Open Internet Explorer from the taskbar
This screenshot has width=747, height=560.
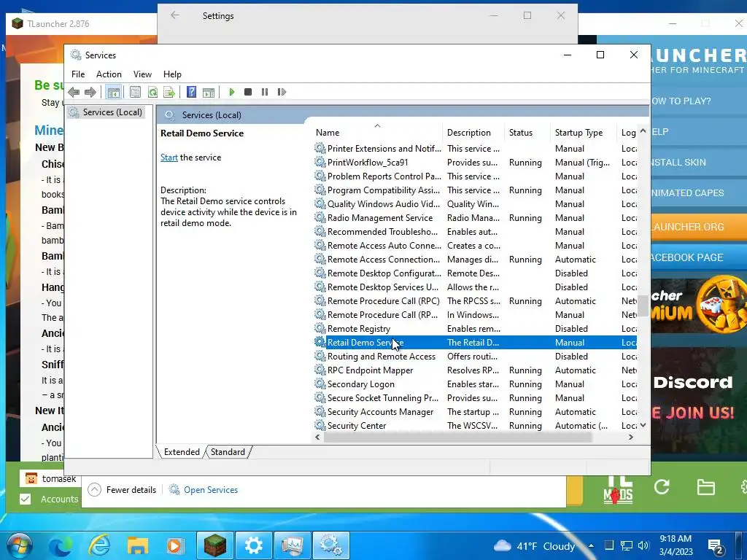pyautogui.click(x=99, y=545)
